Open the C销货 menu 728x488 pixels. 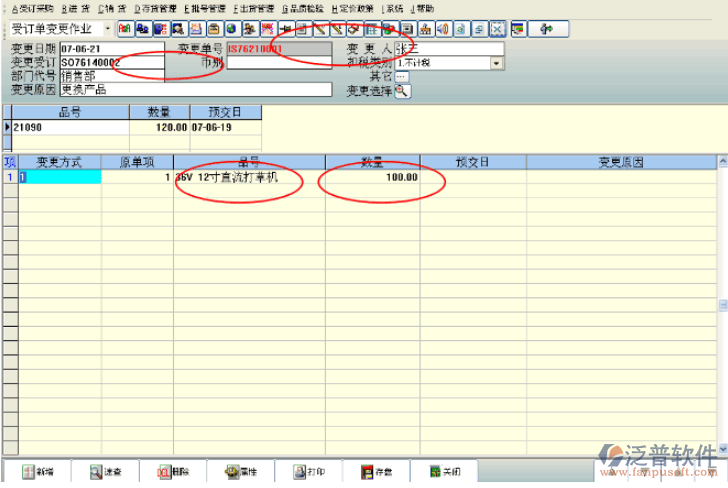(112, 8)
